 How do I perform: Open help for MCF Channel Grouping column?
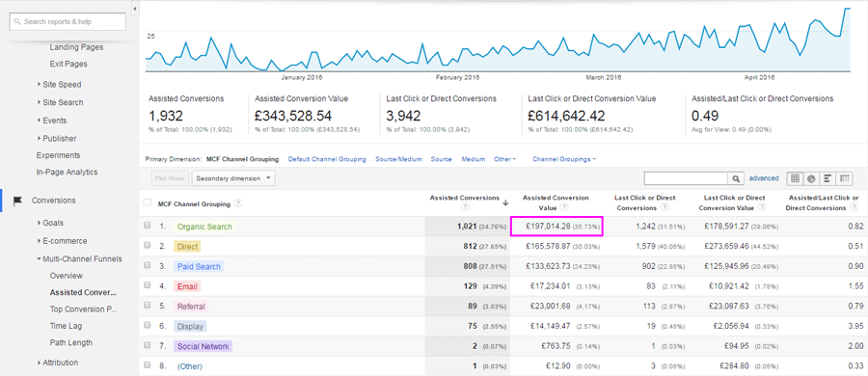238,203
